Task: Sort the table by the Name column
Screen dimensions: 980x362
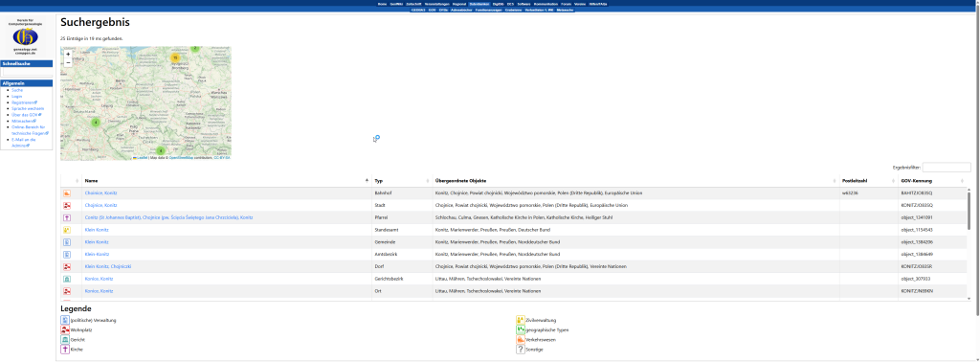Action: (x=226, y=181)
